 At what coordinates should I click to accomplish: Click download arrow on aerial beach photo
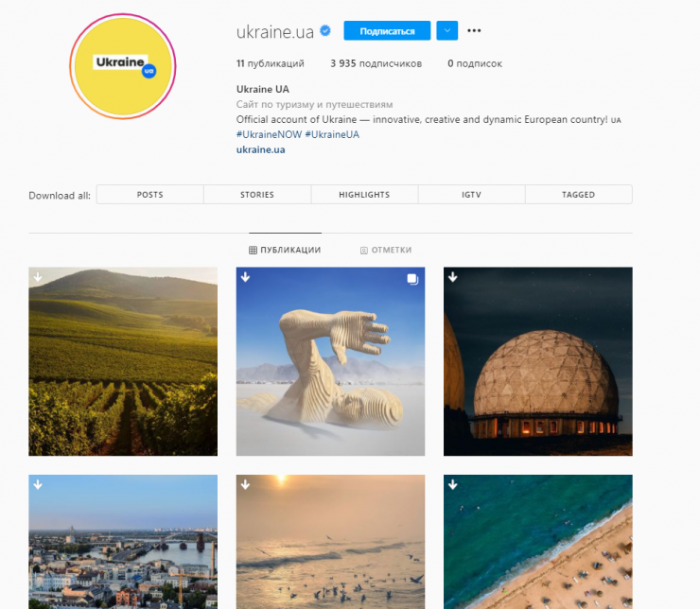click(x=453, y=484)
